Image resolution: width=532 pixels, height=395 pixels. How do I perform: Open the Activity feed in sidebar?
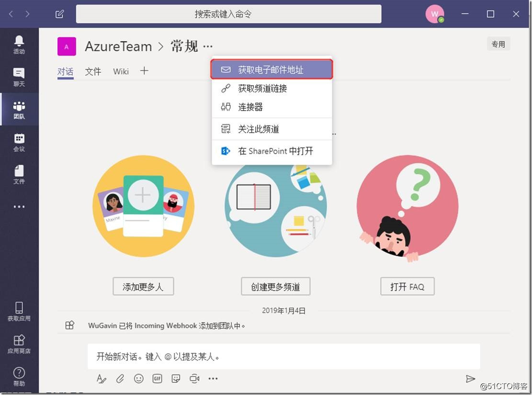coord(19,45)
